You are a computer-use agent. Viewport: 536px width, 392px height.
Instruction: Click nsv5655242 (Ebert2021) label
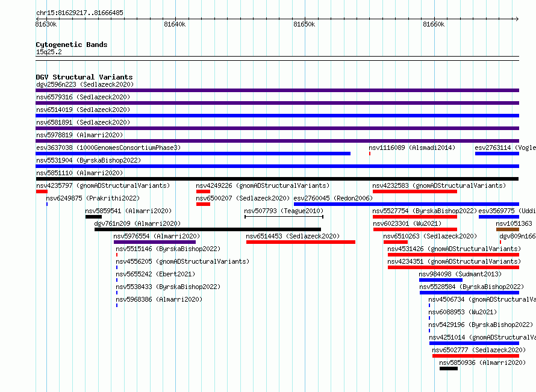(155, 274)
